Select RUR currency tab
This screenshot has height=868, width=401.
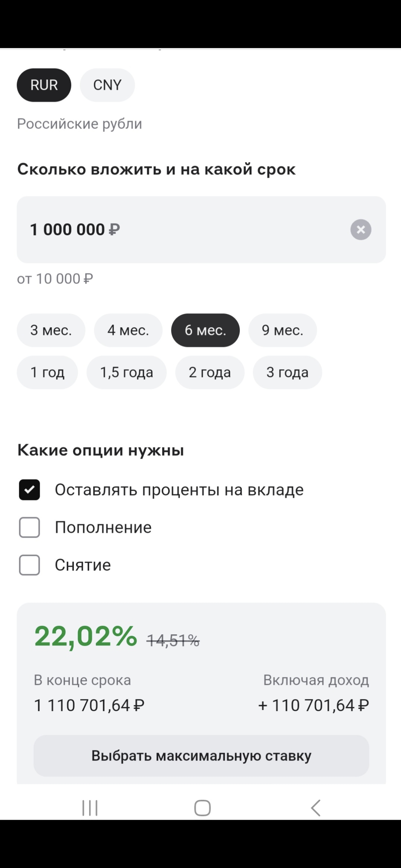click(44, 85)
